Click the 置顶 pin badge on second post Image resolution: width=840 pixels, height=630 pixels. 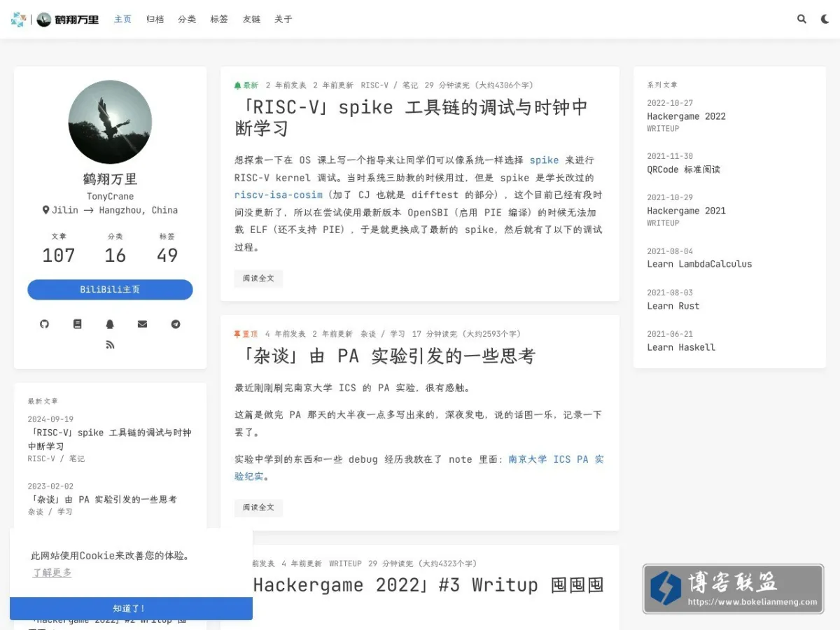pos(246,334)
